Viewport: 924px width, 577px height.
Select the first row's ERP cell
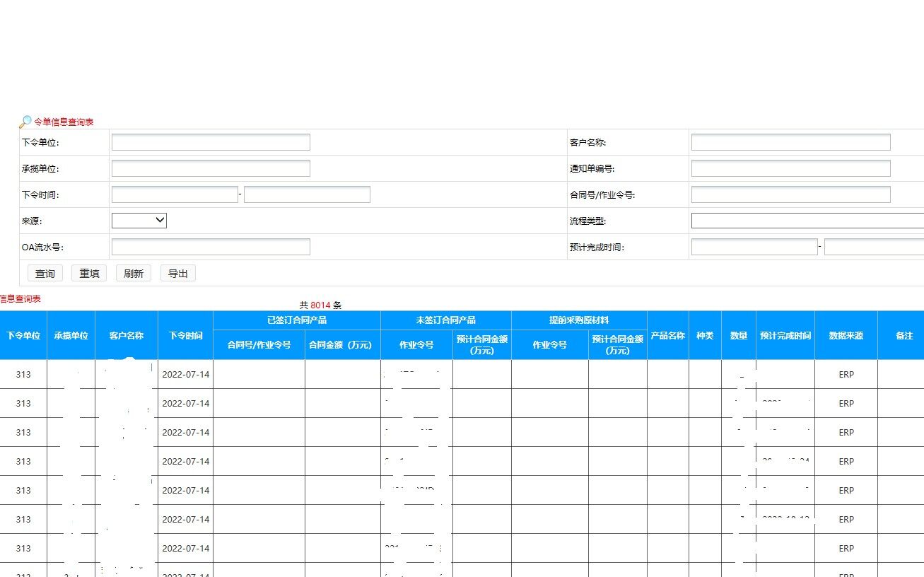[x=846, y=375]
